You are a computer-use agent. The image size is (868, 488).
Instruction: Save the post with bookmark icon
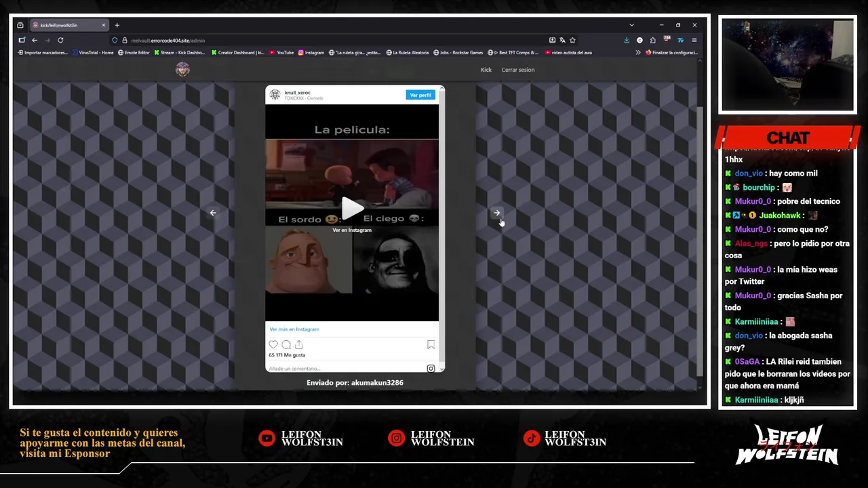pos(431,345)
